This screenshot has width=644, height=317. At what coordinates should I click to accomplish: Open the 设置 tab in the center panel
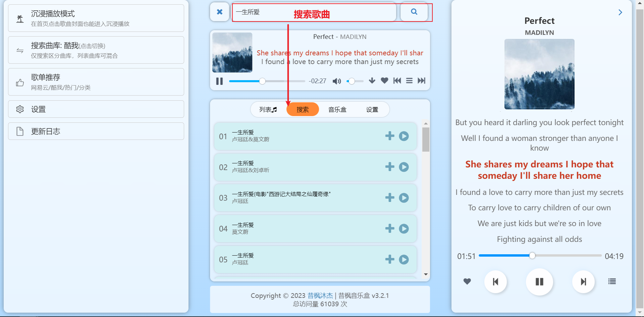pyautogui.click(x=372, y=110)
